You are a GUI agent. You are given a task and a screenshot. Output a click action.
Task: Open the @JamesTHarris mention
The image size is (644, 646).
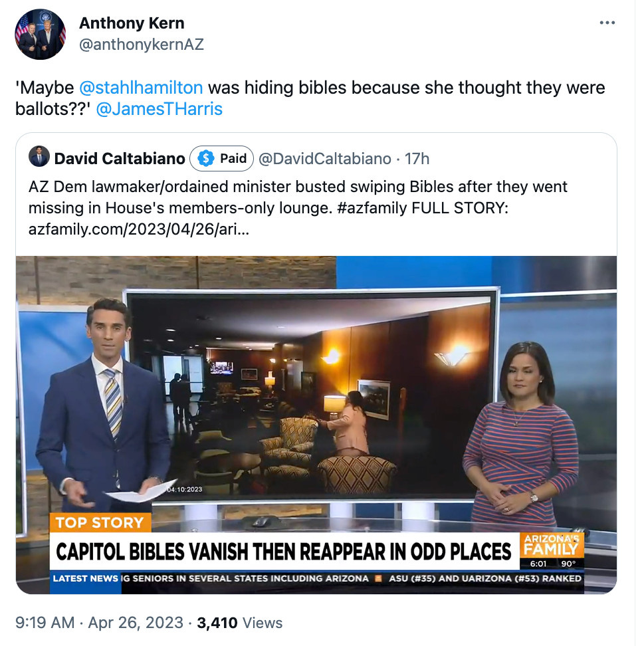(x=159, y=109)
